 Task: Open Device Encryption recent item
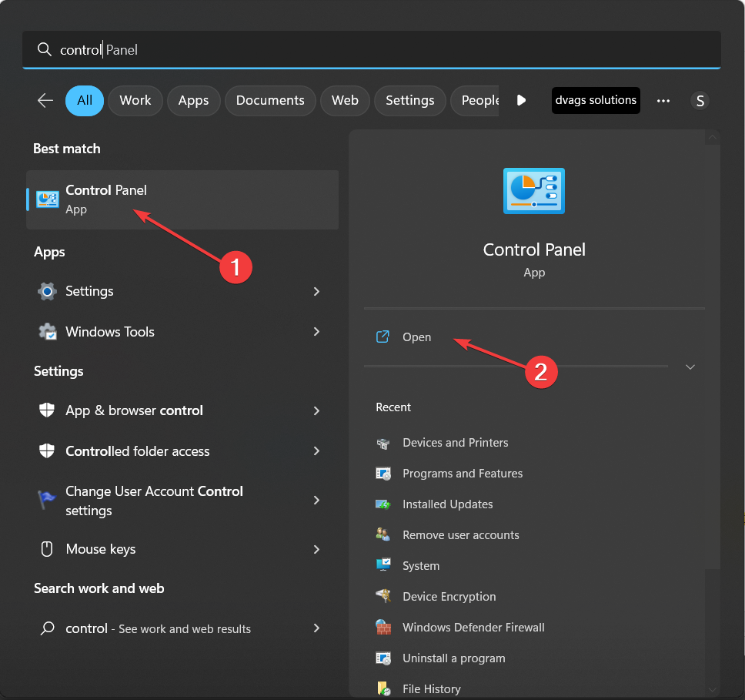[x=449, y=596]
